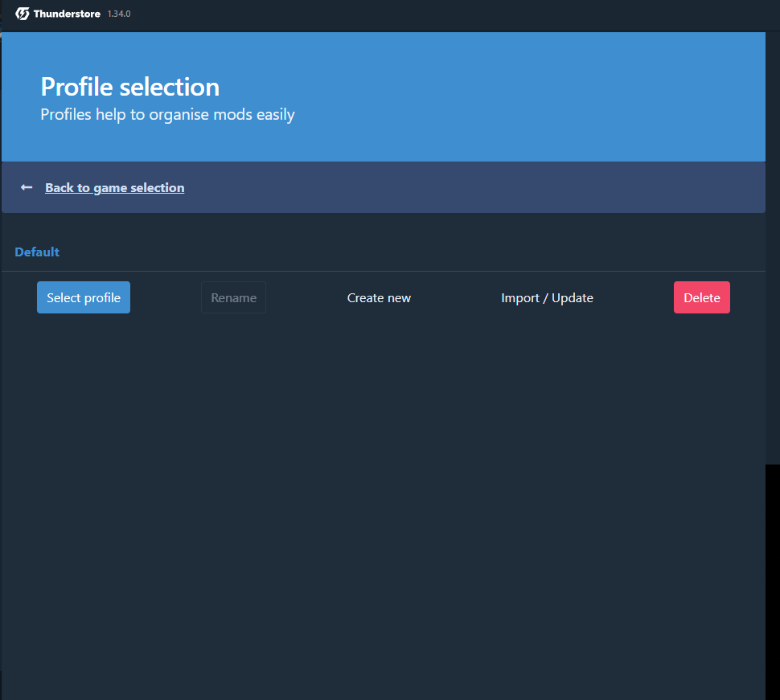This screenshot has width=780, height=700.
Task: Click the black region at the window's right edge
Action: pos(773,579)
